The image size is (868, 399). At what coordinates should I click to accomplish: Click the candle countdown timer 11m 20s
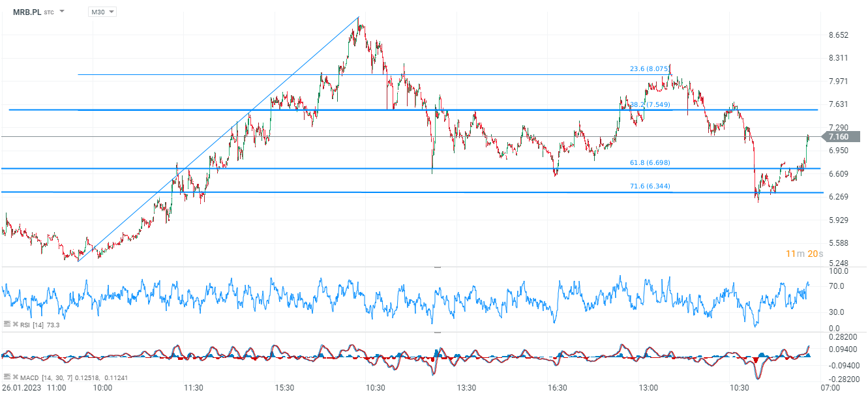click(804, 254)
